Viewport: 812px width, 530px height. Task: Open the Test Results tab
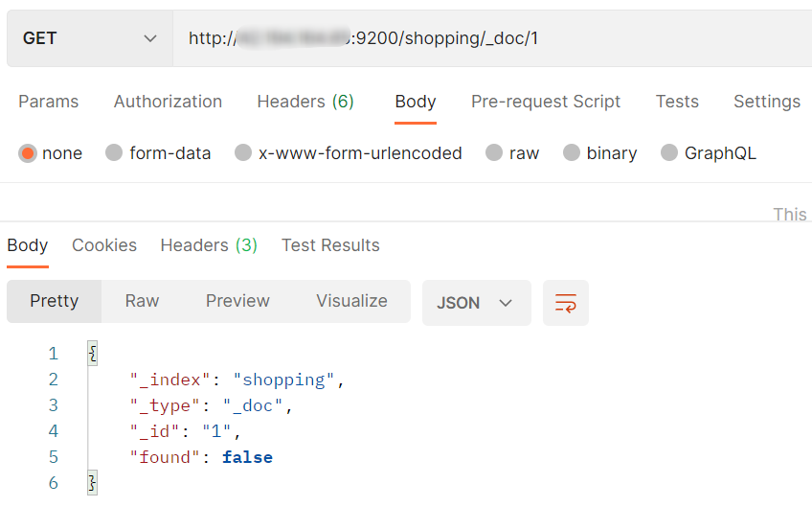[x=330, y=245]
